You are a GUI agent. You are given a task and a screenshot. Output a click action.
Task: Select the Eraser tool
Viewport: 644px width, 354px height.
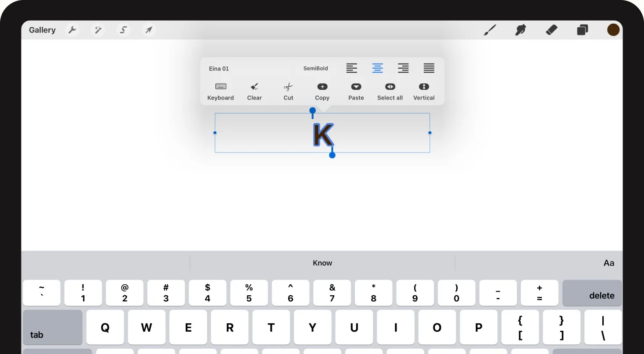[x=551, y=30]
